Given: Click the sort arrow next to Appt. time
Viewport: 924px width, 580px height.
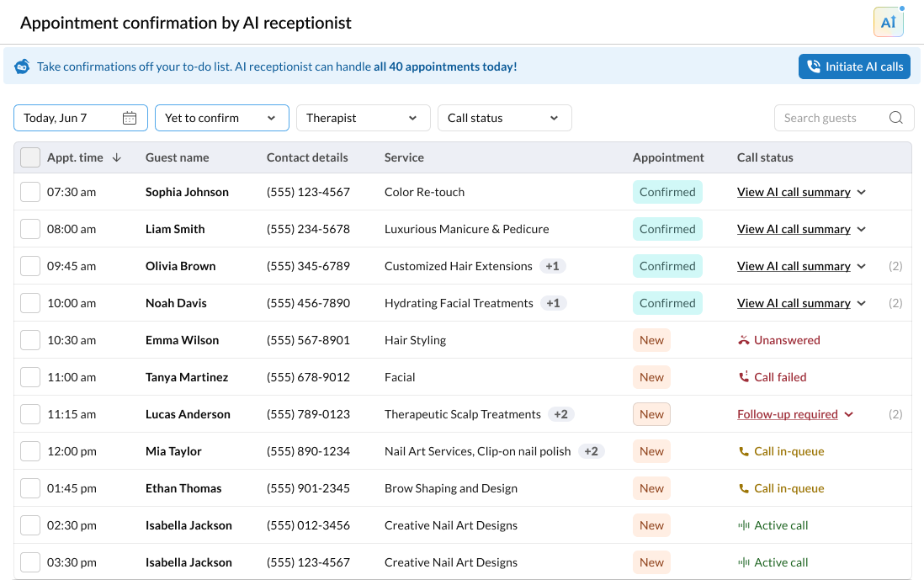Looking at the screenshot, I should point(117,157).
